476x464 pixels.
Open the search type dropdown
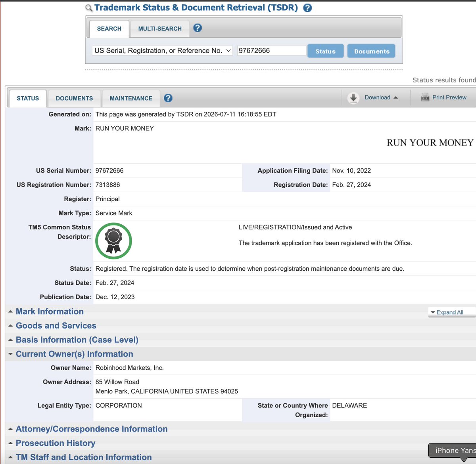point(163,51)
